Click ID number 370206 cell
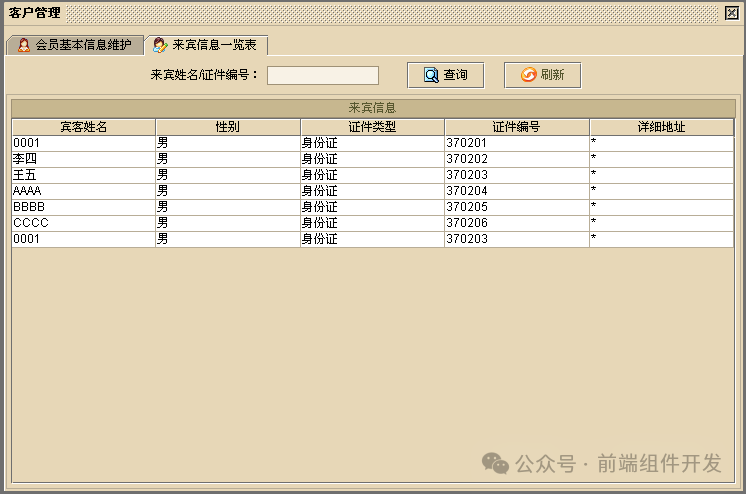Viewport: 746px width, 494px height. coord(517,223)
